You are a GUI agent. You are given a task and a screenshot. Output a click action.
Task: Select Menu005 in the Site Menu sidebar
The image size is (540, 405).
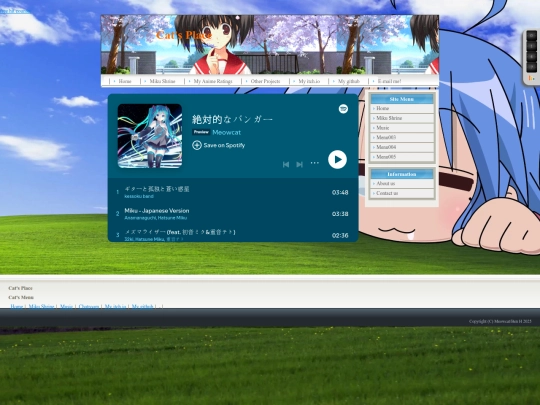pyautogui.click(x=402, y=157)
